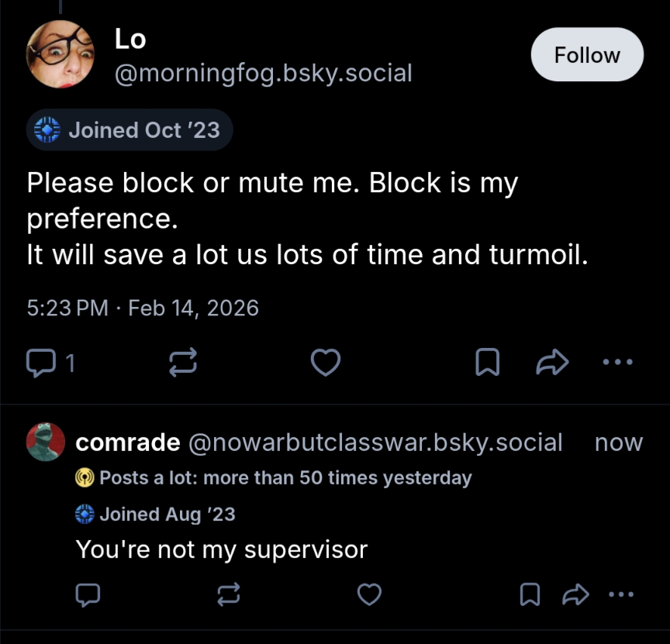Share Lo's post with arrow icon
670x644 pixels.
[x=554, y=362]
